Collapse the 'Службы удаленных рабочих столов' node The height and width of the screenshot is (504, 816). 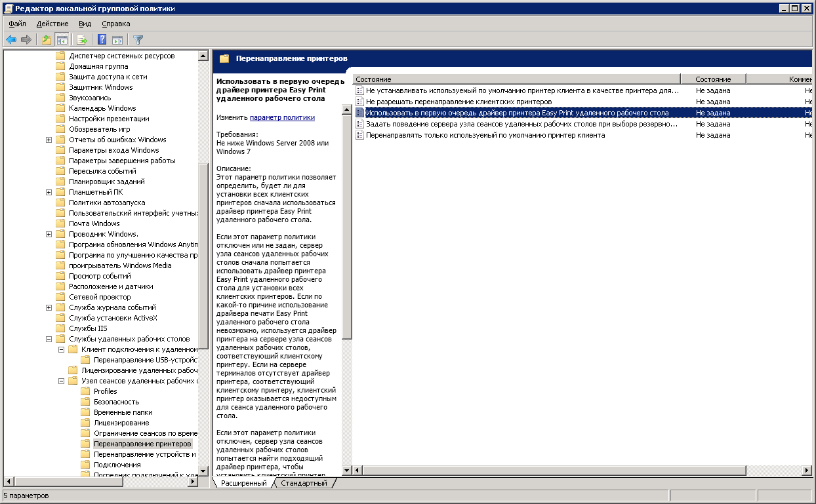tap(49, 339)
